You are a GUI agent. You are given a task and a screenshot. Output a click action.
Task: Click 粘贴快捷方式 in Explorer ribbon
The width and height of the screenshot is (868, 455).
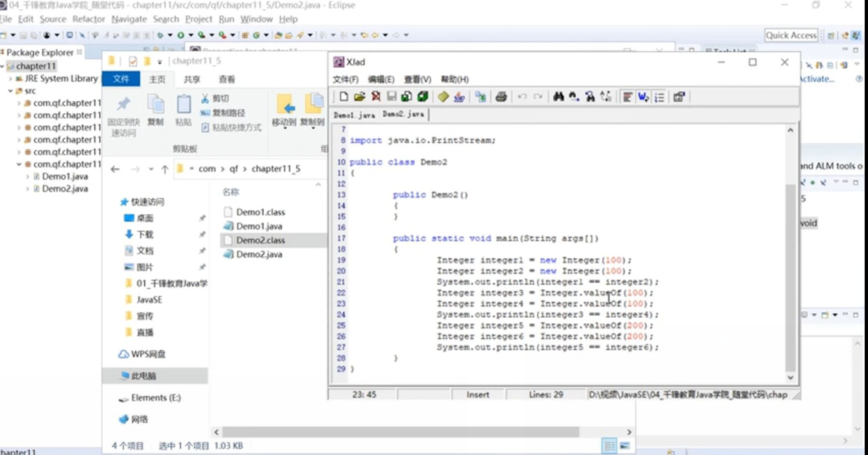click(x=231, y=128)
